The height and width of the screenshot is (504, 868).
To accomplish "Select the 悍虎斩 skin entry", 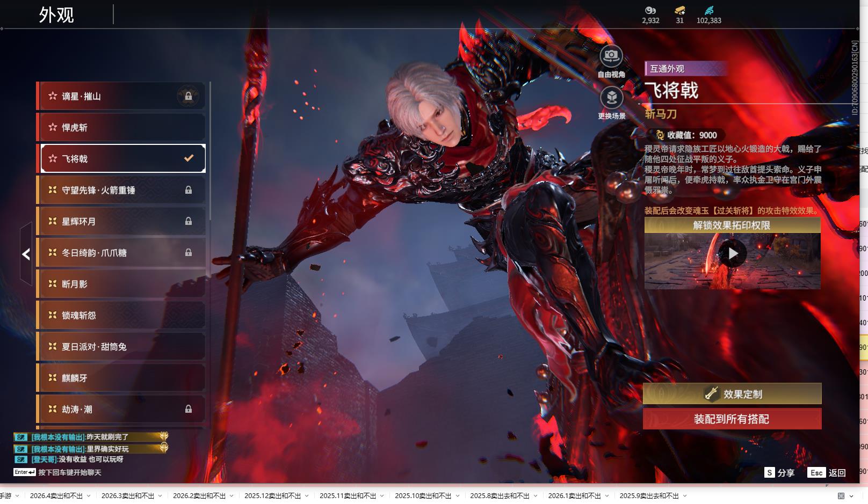I will pos(121,128).
